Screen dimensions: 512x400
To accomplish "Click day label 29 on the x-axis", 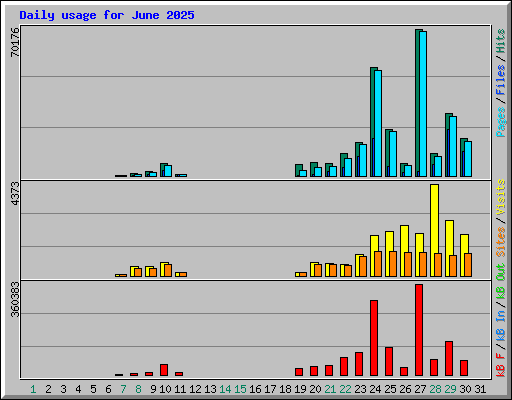I will (x=450, y=389).
